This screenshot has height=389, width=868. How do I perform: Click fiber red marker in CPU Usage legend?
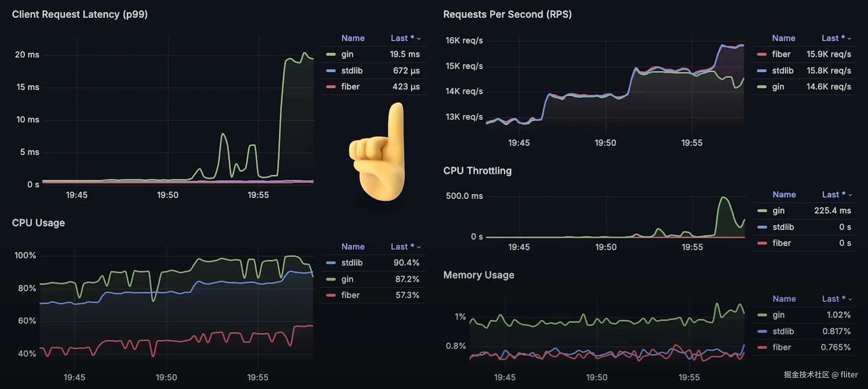tap(331, 295)
